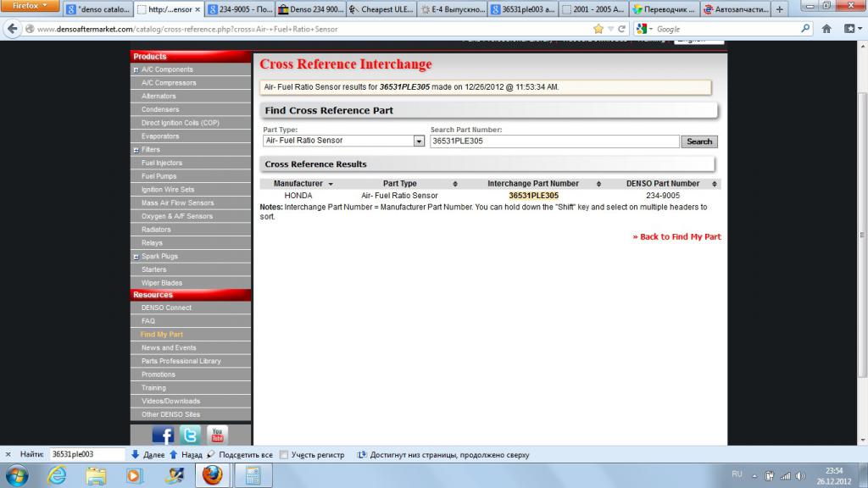
Task: Sort results by Part Type column
Action: [x=400, y=184]
